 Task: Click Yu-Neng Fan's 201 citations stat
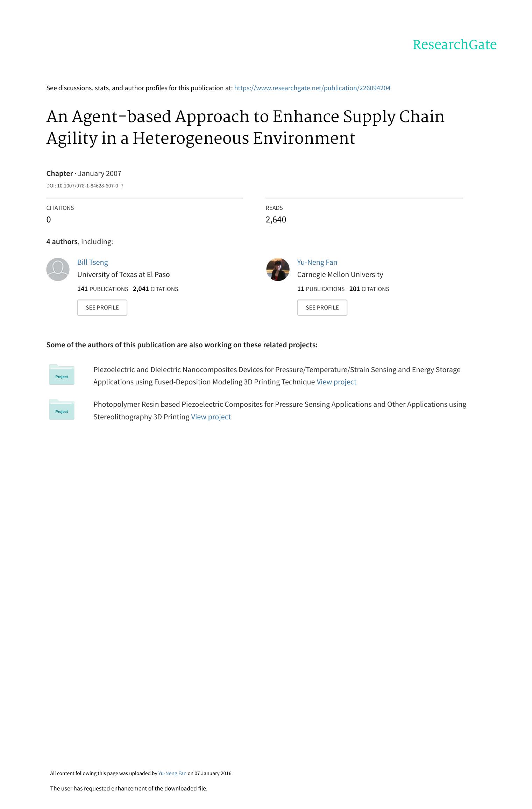click(x=369, y=289)
